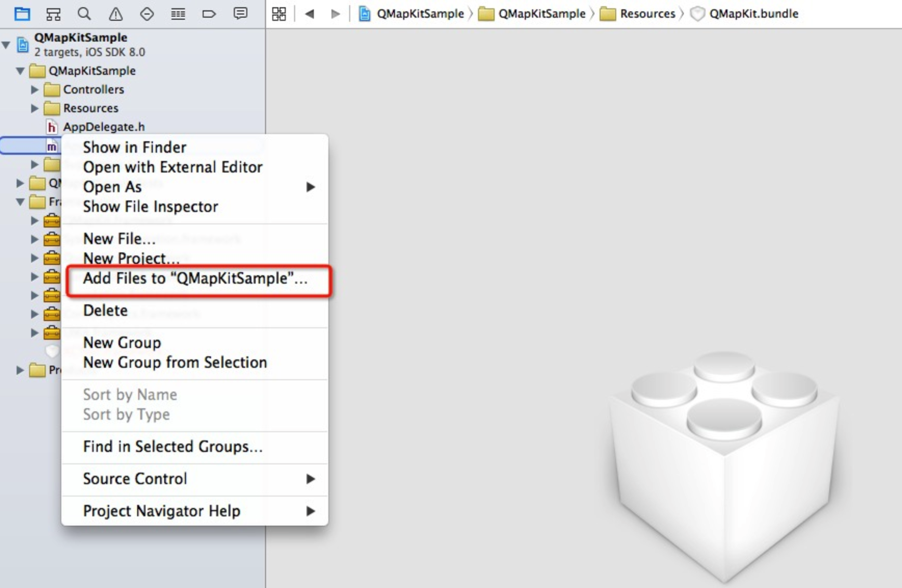Expand the Resources group

[34, 108]
